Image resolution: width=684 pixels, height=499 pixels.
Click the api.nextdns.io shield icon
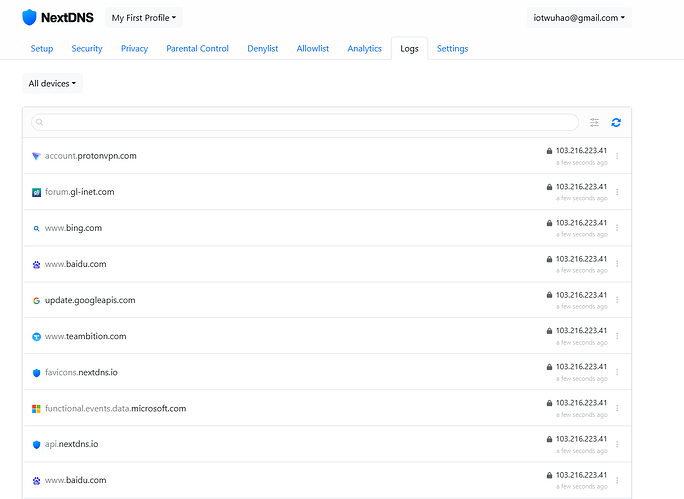click(36, 444)
